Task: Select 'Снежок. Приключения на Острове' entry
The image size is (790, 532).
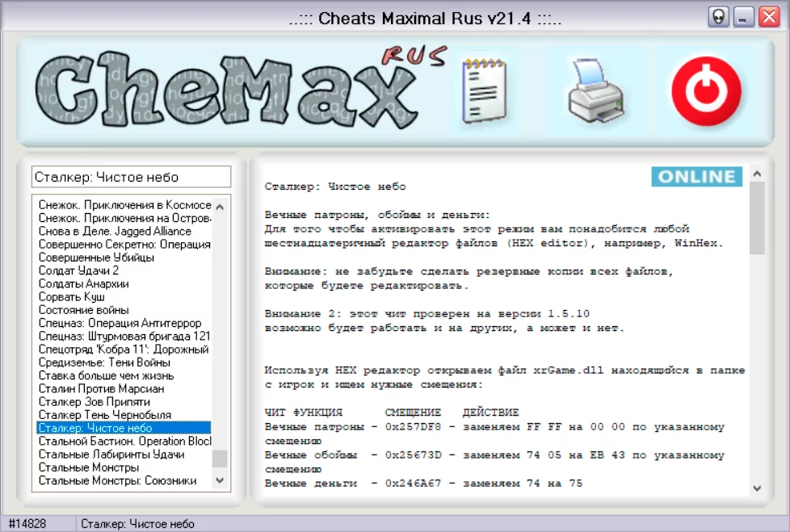Action: click(124, 218)
